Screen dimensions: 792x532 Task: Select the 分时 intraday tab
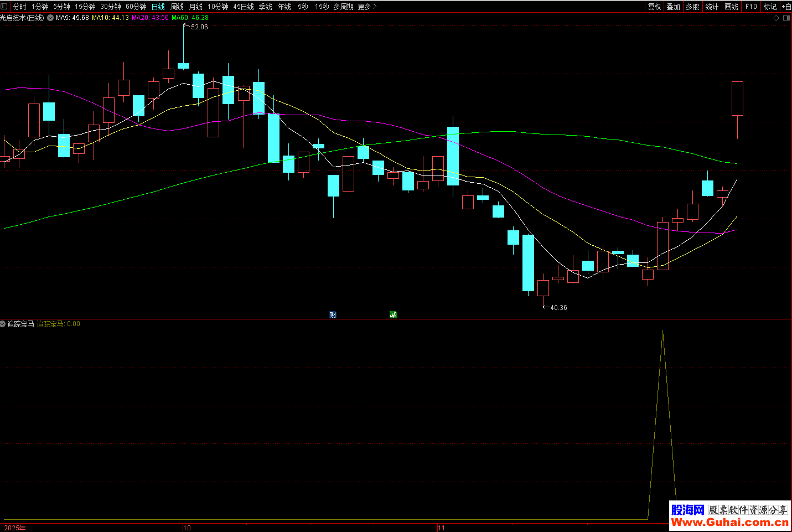pyautogui.click(x=19, y=7)
